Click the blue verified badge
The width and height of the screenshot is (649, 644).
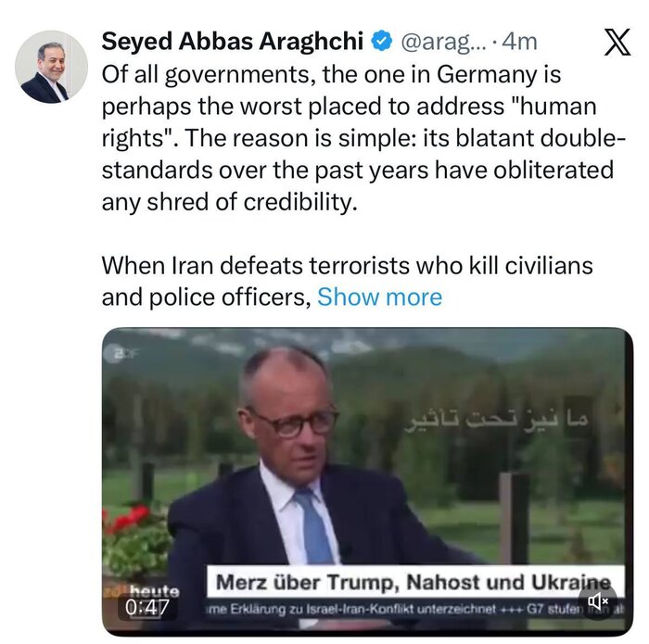[x=381, y=42]
